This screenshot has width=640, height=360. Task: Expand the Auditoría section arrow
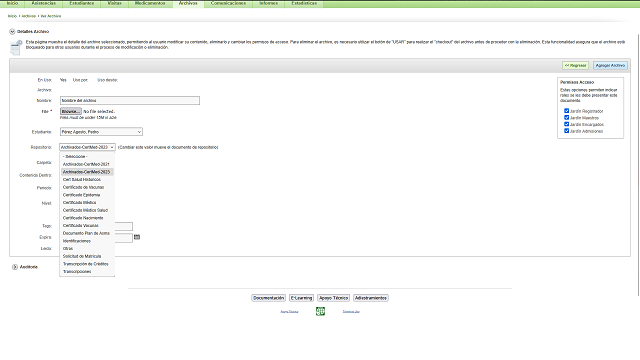point(15,267)
